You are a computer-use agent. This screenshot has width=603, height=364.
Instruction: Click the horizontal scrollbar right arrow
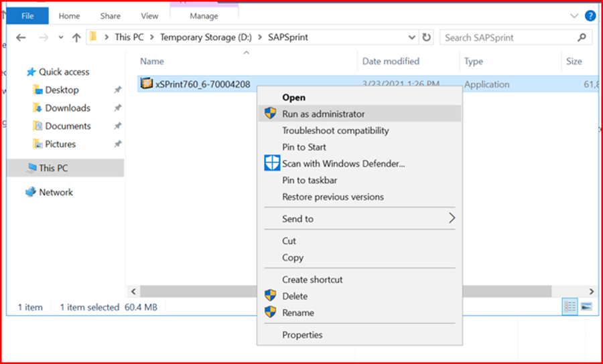pos(592,292)
